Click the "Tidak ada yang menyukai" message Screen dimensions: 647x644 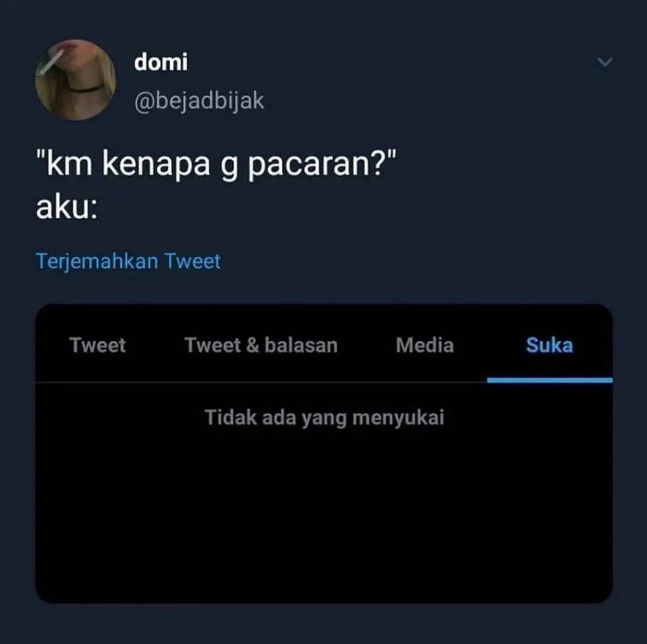coord(324,417)
